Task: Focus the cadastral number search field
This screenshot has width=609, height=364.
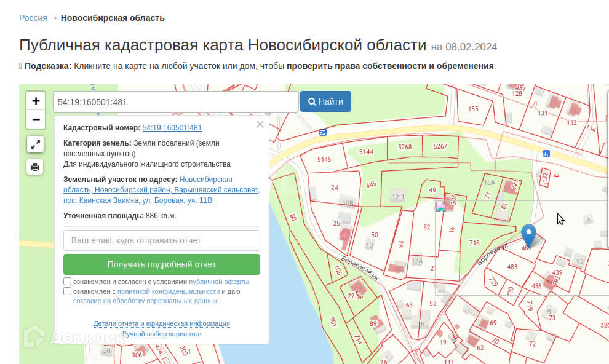Action: (175, 102)
